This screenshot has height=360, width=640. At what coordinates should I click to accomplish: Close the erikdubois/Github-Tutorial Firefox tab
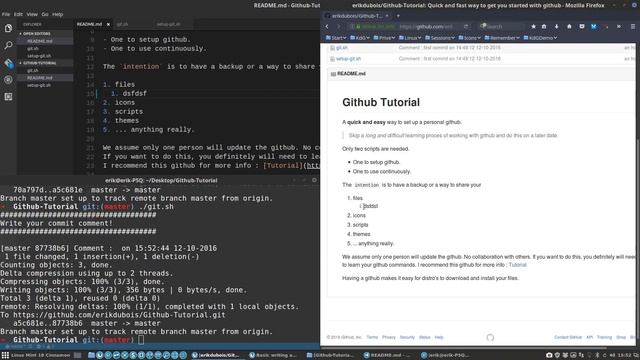point(387,16)
